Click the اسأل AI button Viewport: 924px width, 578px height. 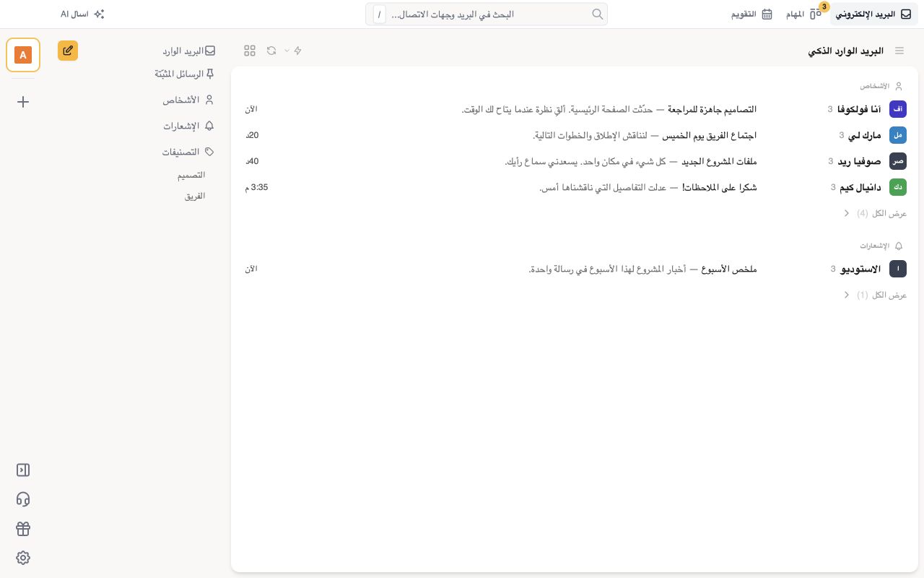(x=83, y=14)
